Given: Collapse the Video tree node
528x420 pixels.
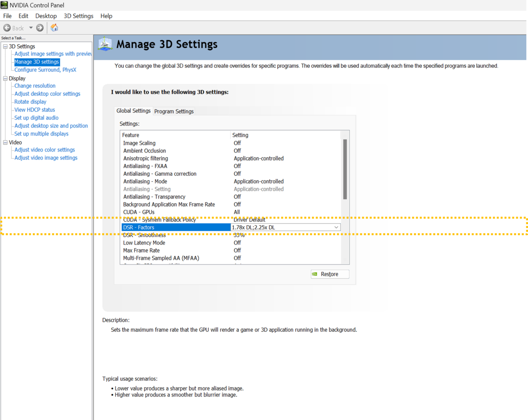Looking at the screenshot, I should pos(5,143).
